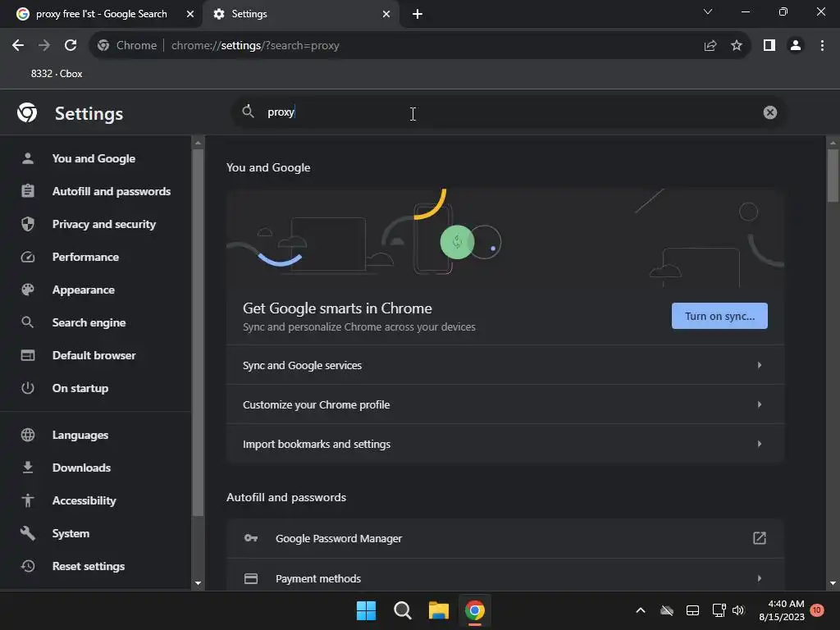Screen dimensions: 840x630
Task: Switch to the Settings tab
Action: (x=300, y=14)
